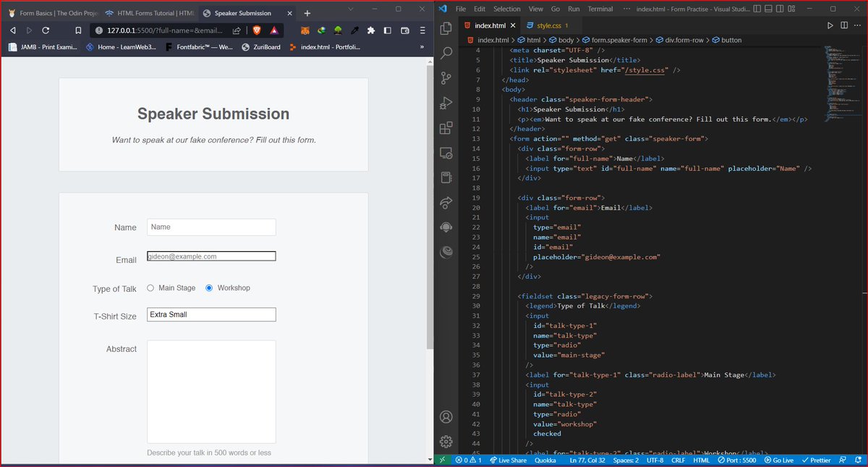Open the Explorer view in VS Code
The height and width of the screenshot is (467, 868).
[446, 28]
